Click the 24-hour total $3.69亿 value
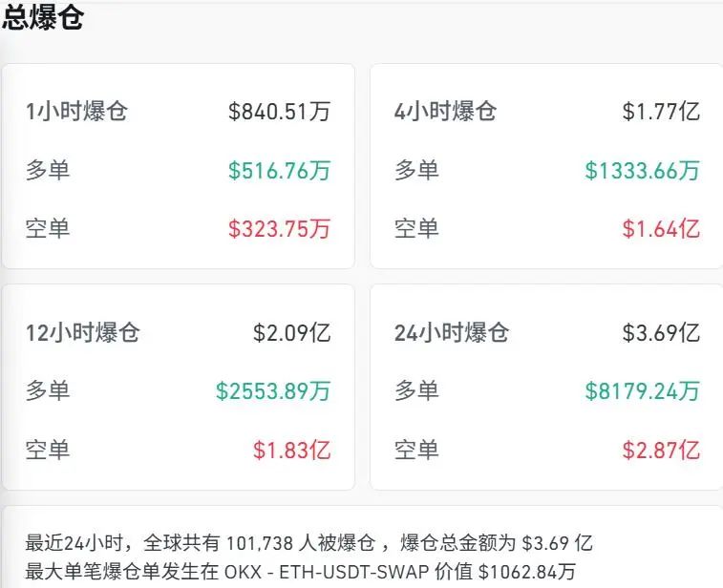This screenshot has height=588, width=723. (661, 333)
